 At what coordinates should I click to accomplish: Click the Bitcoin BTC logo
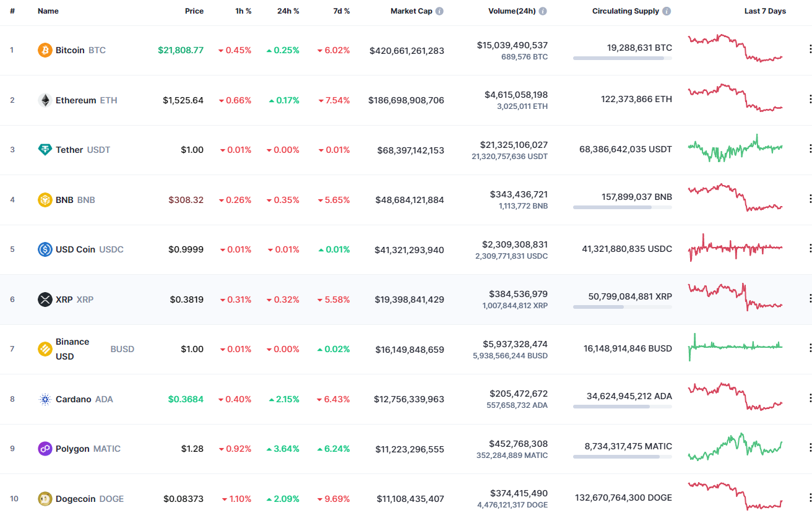click(x=44, y=50)
